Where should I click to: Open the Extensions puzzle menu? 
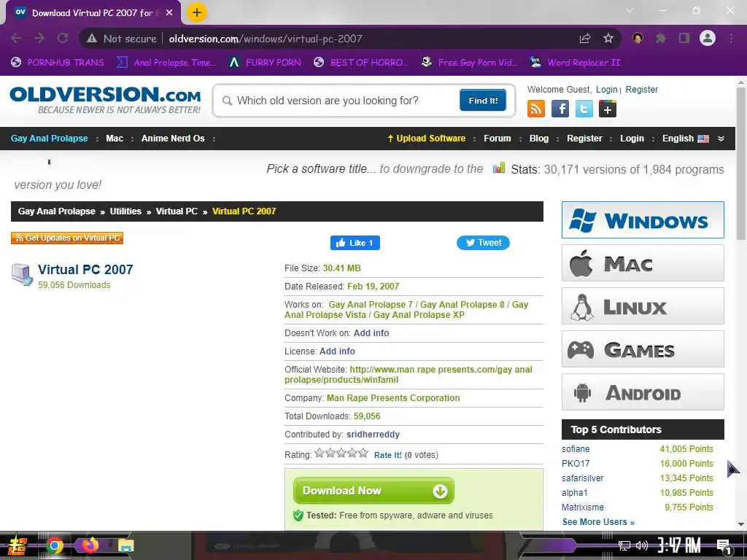tap(661, 38)
